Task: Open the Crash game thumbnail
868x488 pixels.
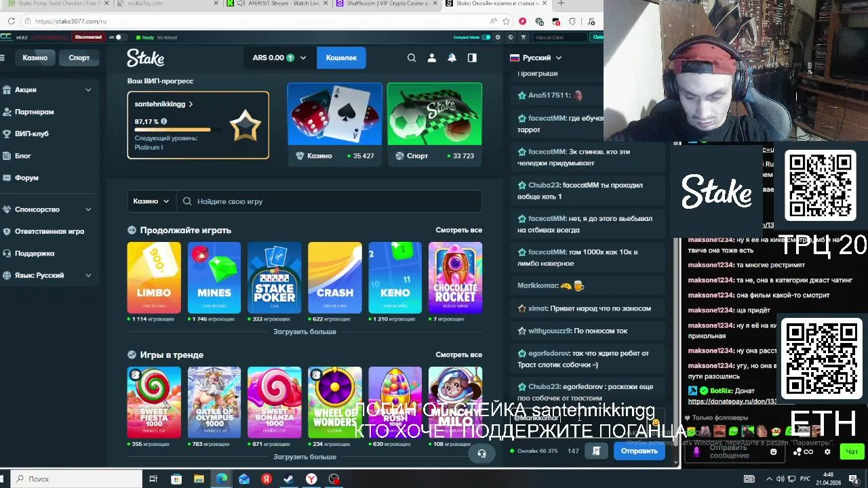Action: tap(335, 278)
